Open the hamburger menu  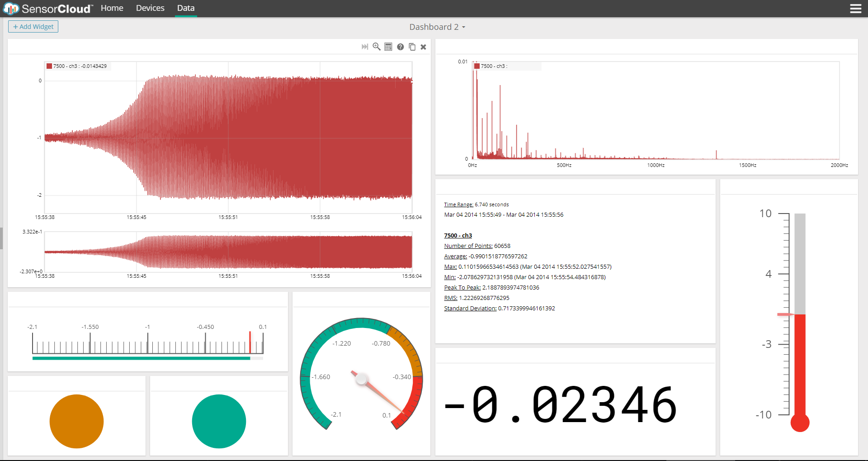[x=855, y=9]
